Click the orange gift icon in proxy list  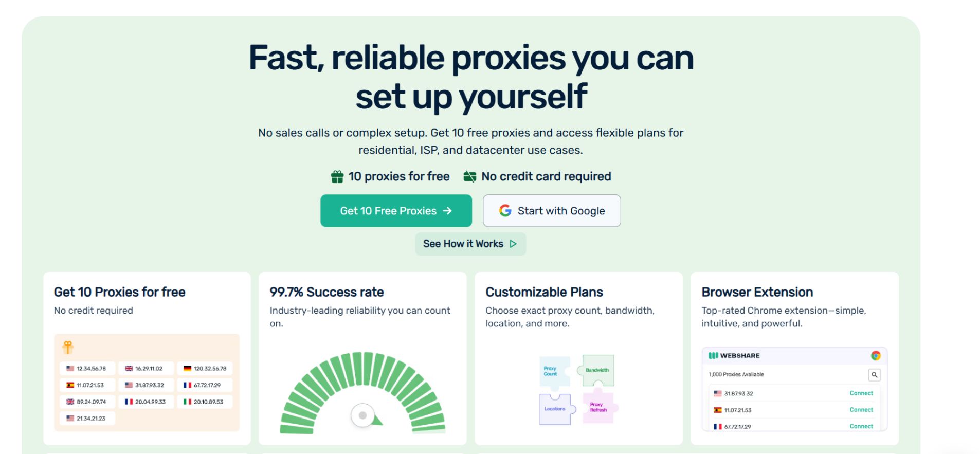click(68, 348)
